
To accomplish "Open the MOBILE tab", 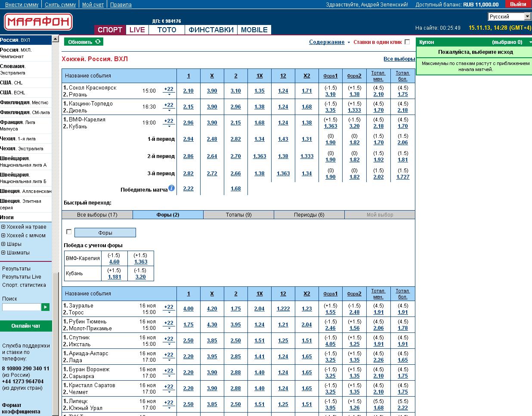I will point(254,30).
